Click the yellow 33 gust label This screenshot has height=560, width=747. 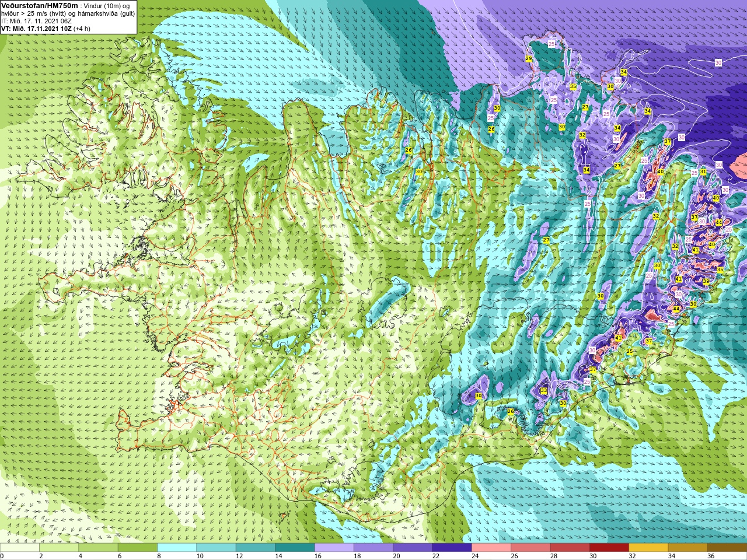pos(543,390)
